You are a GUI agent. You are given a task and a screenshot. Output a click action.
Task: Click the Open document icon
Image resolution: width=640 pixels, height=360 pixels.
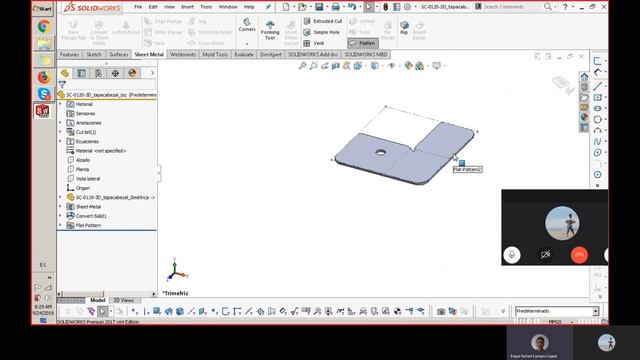tap(302, 7)
